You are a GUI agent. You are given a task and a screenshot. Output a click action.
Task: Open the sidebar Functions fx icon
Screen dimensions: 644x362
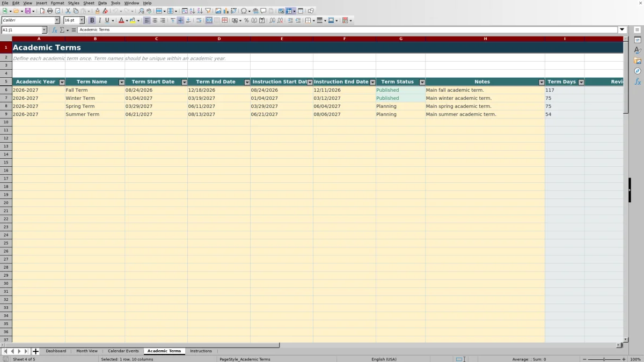638,82
